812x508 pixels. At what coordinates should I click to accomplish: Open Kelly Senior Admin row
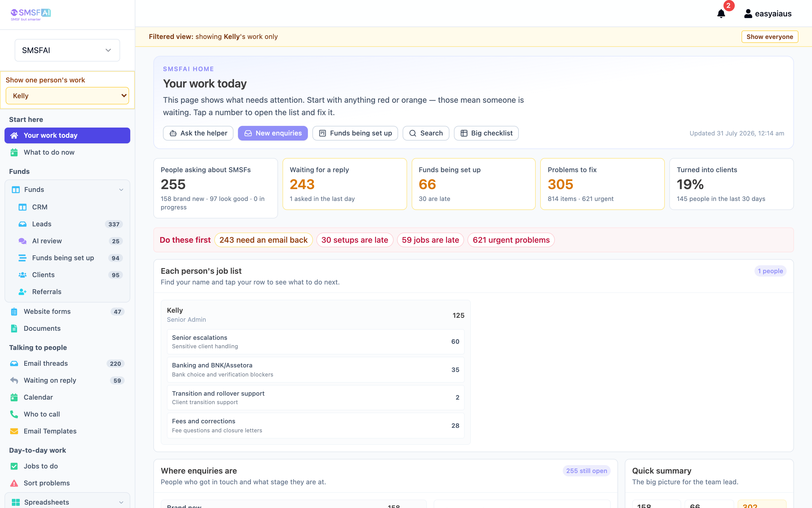pos(316,315)
